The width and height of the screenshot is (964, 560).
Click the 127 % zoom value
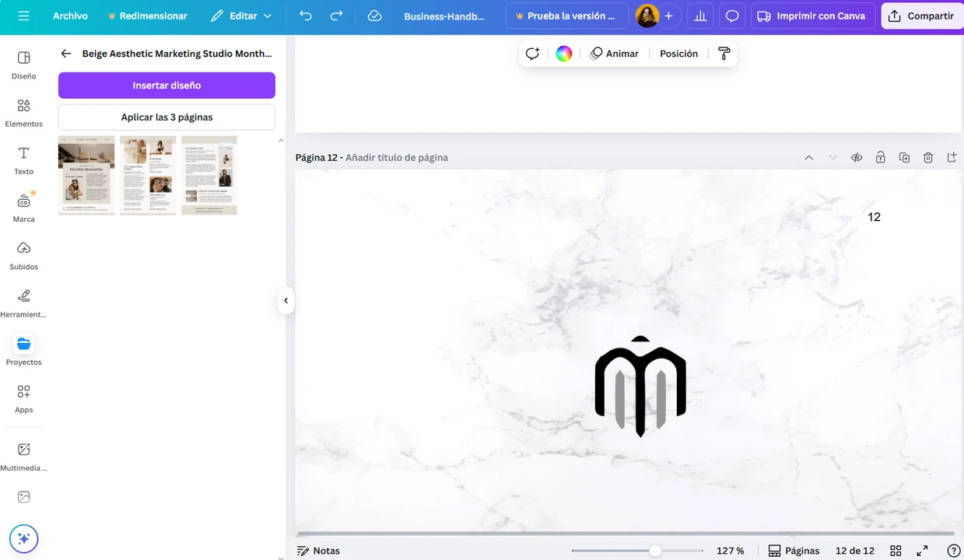[x=730, y=551]
